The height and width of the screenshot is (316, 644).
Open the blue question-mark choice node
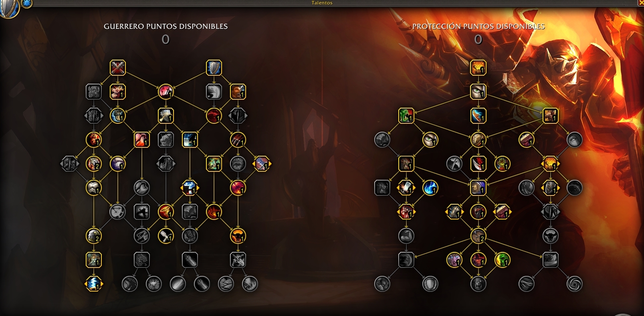(x=190, y=188)
